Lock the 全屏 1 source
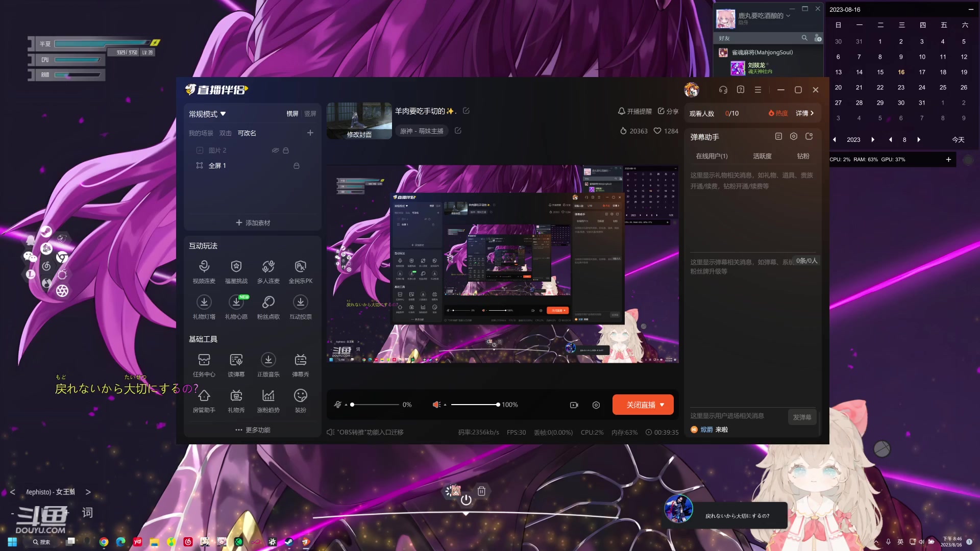The height and width of the screenshot is (551, 980). [297, 166]
